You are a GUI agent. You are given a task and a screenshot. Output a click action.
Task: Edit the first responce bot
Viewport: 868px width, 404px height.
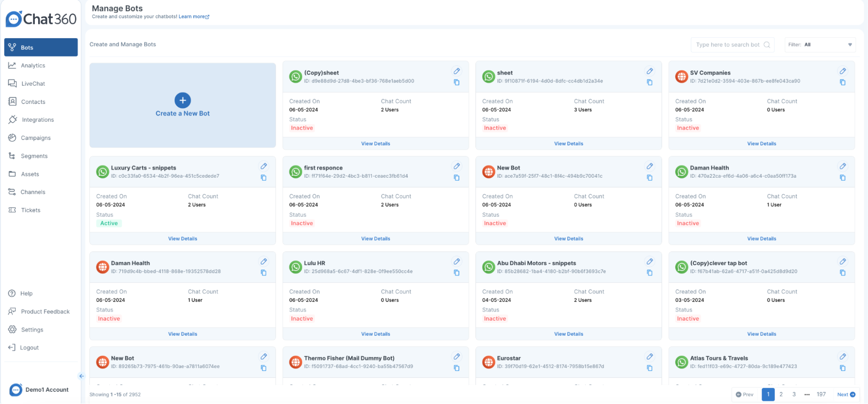tap(456, 166)
